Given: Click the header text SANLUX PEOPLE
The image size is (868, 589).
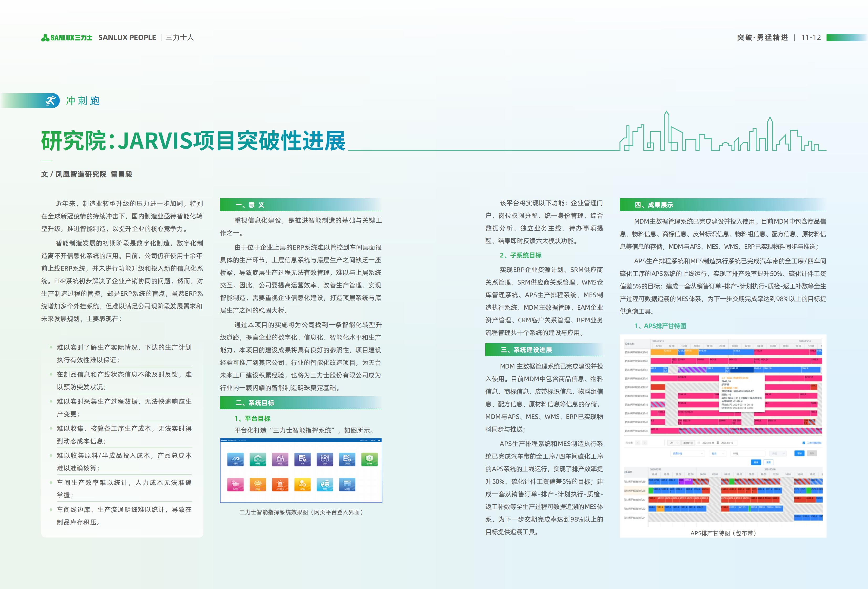Looking at the screenshot, I should 127,37.
